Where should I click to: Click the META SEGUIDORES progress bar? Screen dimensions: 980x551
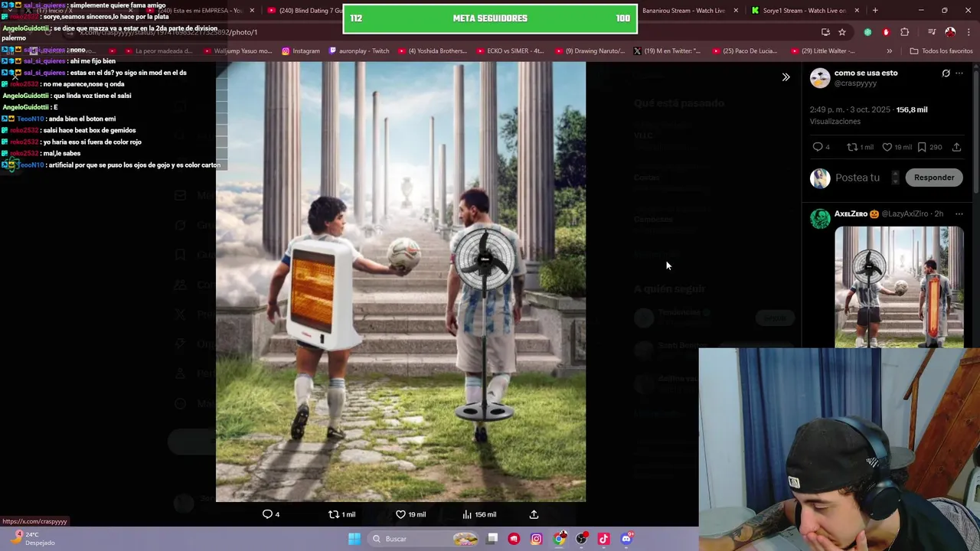pos(490,18)
